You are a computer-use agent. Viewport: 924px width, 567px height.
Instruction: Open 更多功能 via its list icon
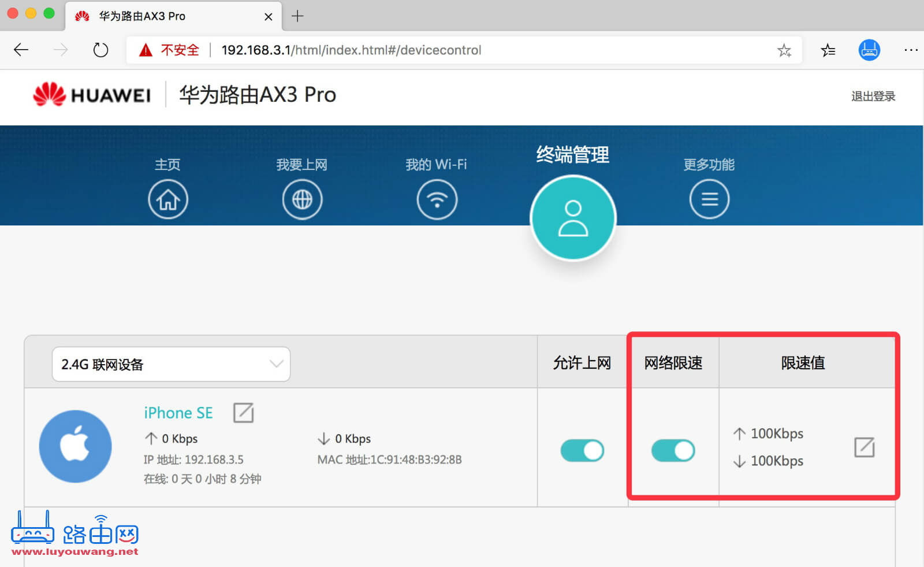(x=709, y=199)
